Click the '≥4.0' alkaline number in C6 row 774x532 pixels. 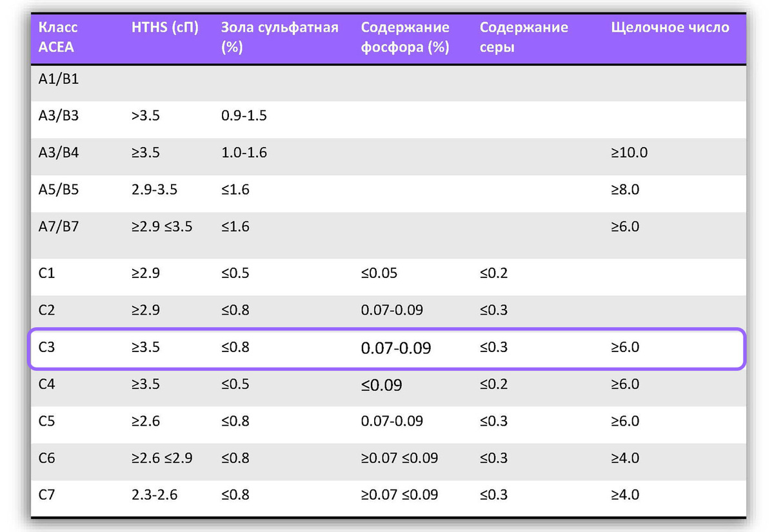[625, 458]
